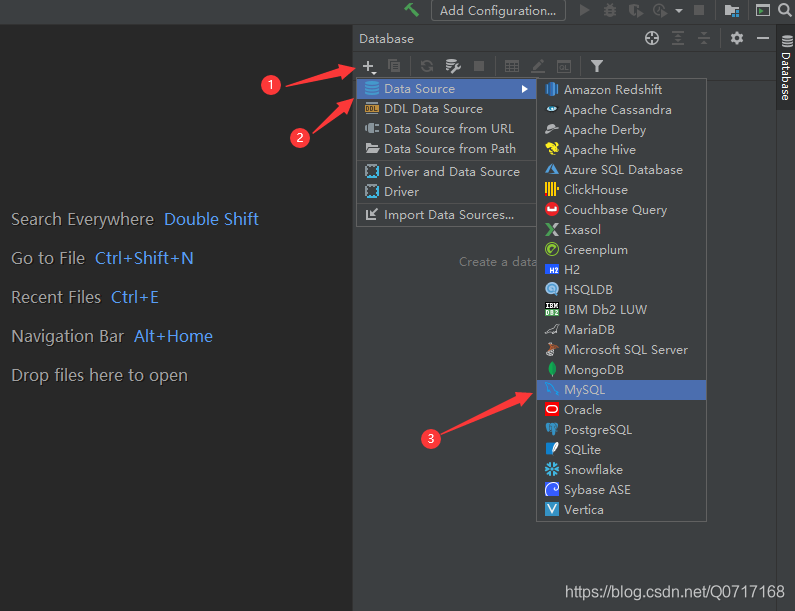Select DDL Data Source menu item

[x=446, y=109]
